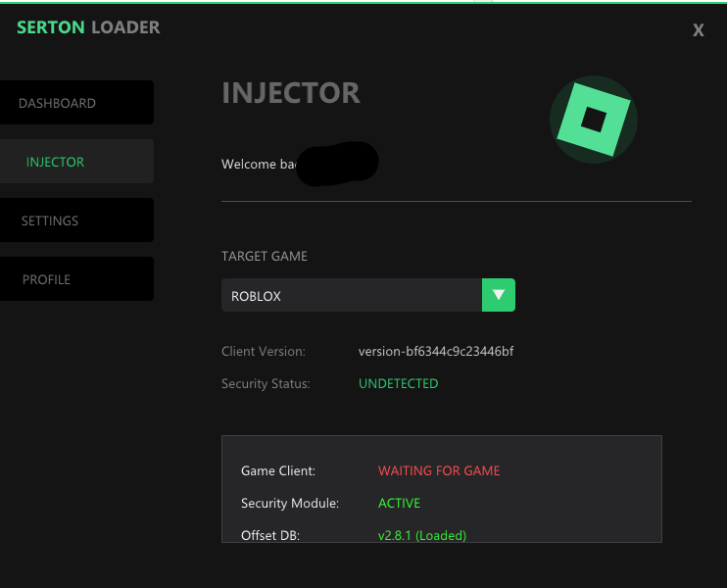
Task: Open the Profile page
Action: [76, 279]
